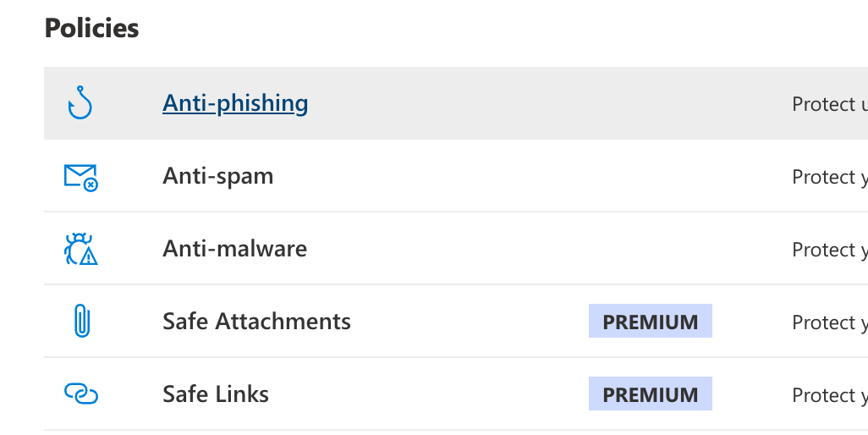Screen dimensions: 868x435
Task: Click the Anti-spam envelope icon
Action: click(x=81, y=177)
